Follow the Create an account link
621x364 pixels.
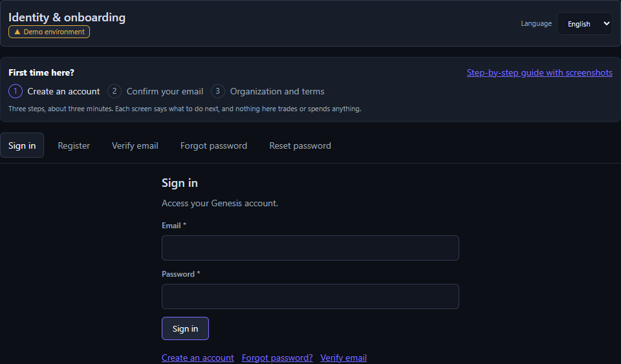[198, 358]
